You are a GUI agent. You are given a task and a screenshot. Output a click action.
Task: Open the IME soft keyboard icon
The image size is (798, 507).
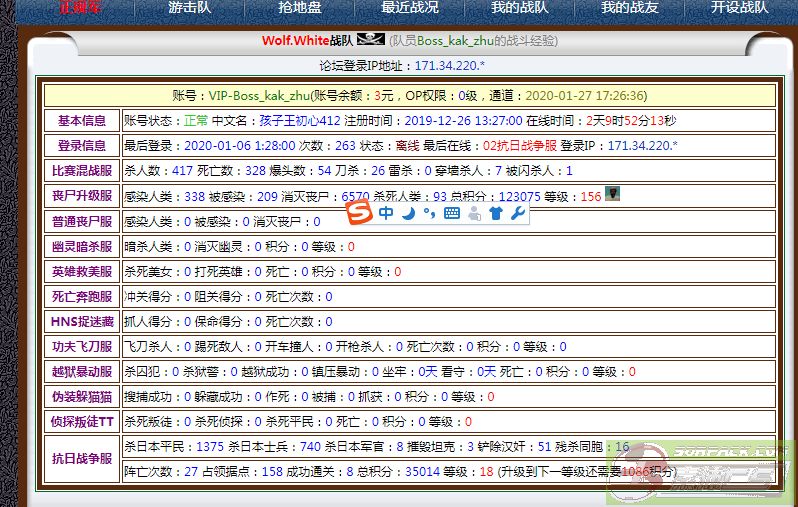click(451, 213)
